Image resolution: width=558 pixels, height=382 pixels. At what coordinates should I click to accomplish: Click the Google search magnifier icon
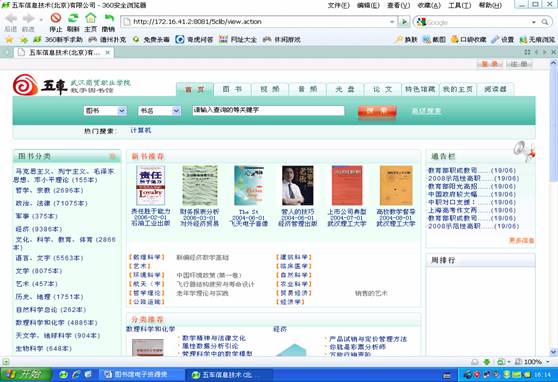[x=545, y=22]
